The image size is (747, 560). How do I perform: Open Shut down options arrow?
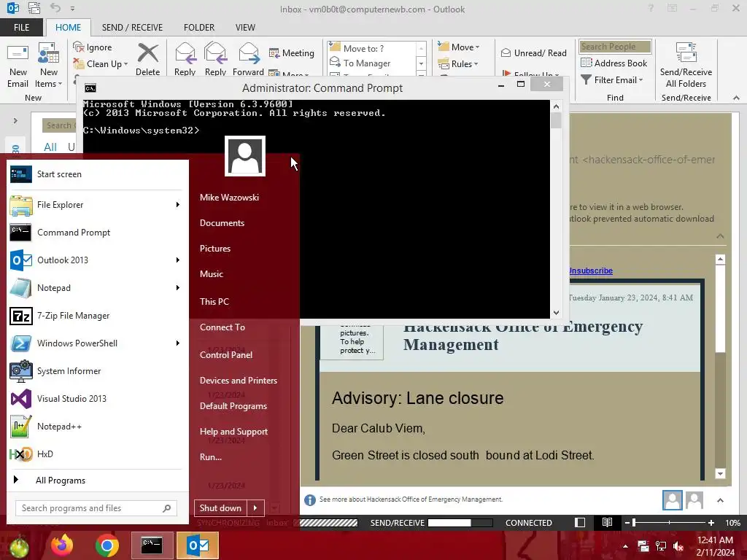coord(255,508)
